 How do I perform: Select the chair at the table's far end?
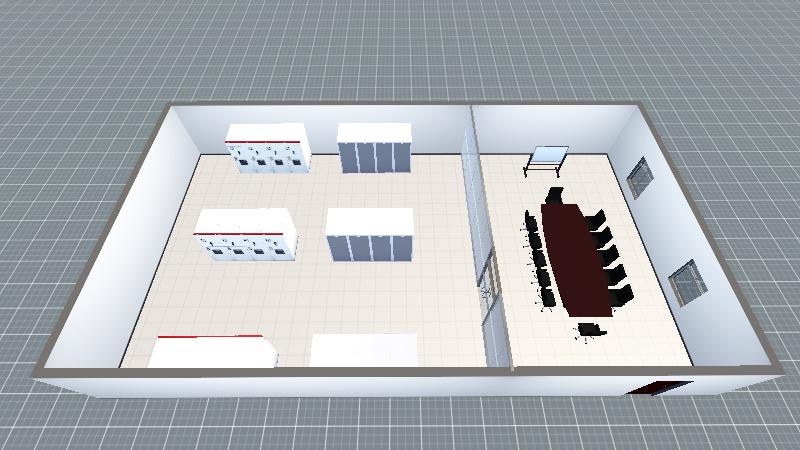tap(555, 195)
